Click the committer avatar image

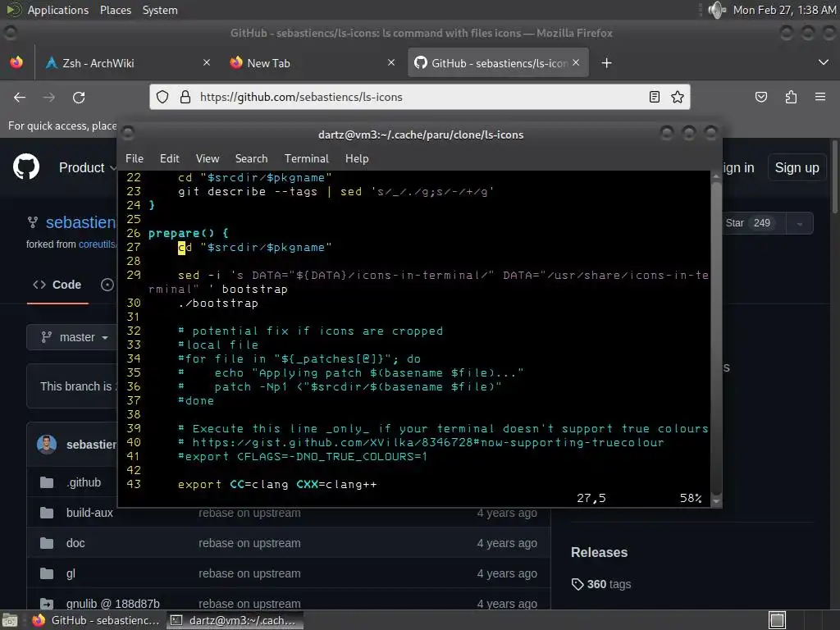pos(47,445)
